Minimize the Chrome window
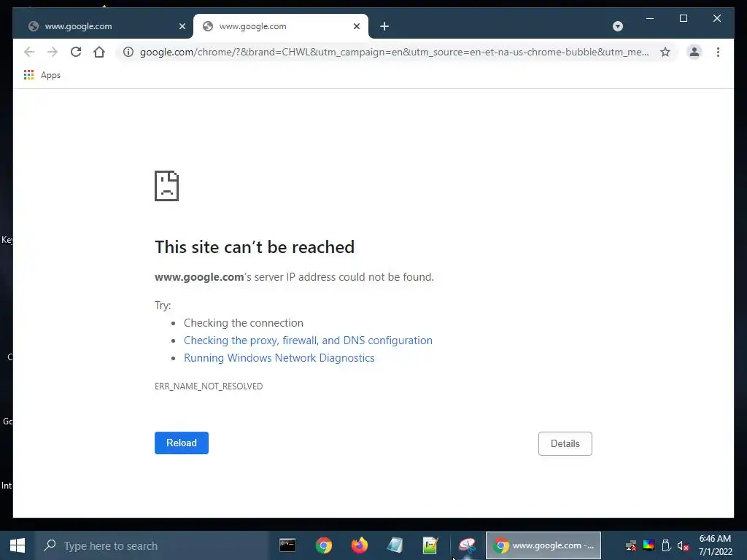This screenshot has width=747, height=560. pyautogui.click(x=650, y=18)
